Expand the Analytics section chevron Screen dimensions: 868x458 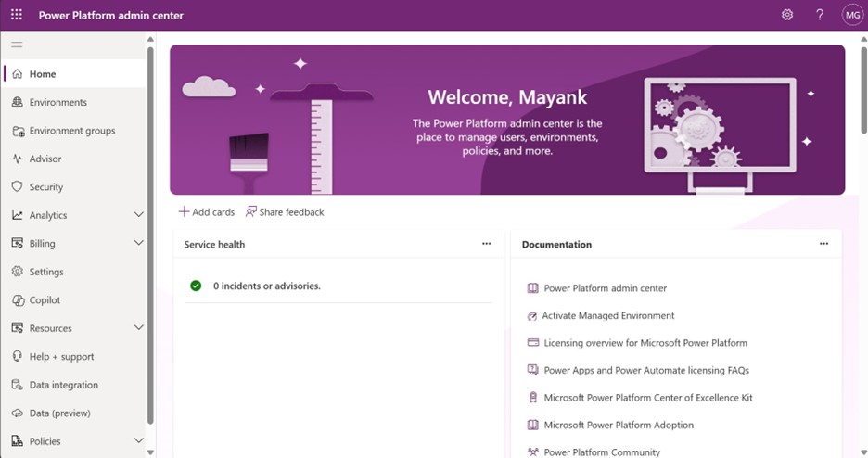point(139,215)
